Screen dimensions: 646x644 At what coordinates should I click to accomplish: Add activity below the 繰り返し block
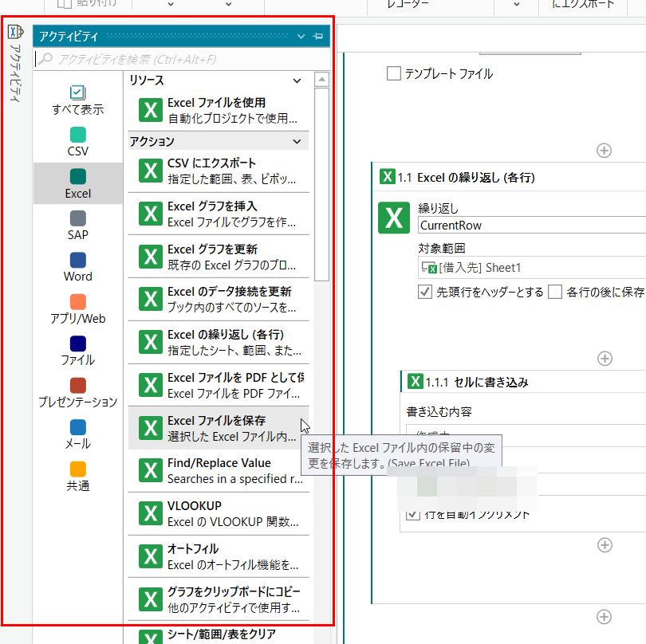(x=604, y=617)
